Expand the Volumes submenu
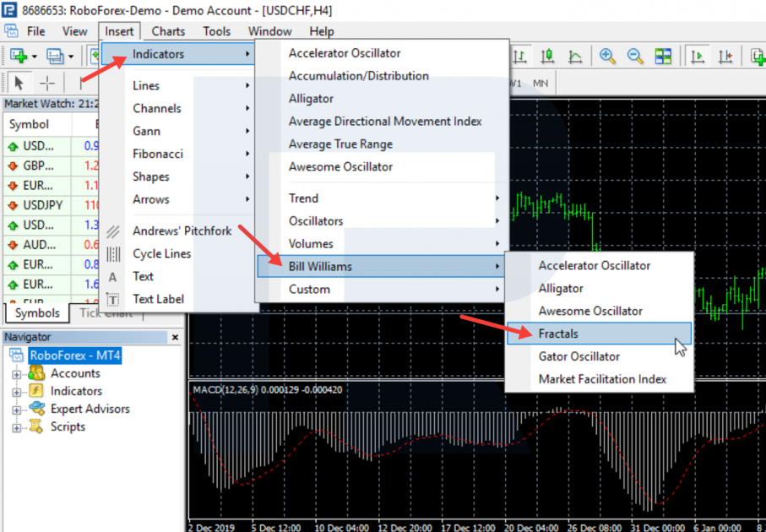The width and height of the screenshot is (766, 532). (x=383, y=244)
